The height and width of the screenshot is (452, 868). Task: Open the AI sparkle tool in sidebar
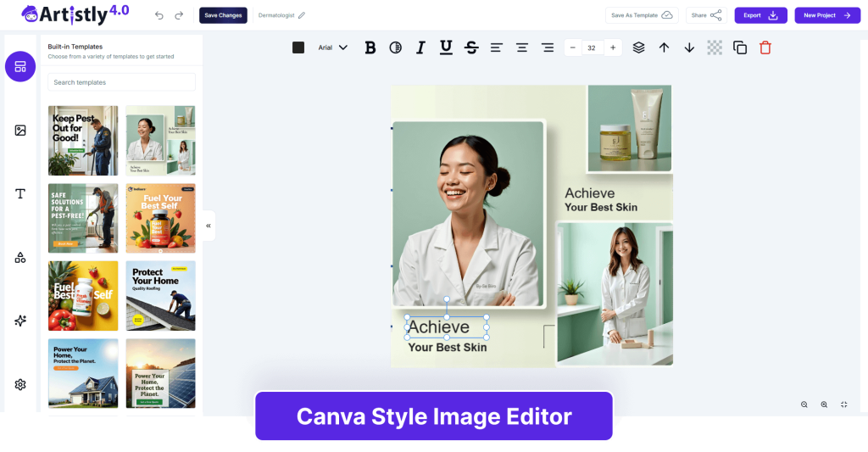pos(20,321)
